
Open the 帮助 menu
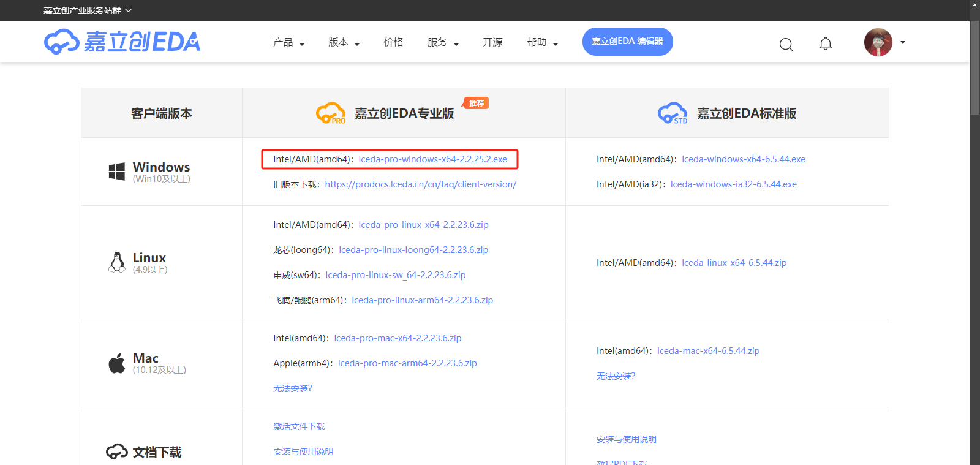542,42
